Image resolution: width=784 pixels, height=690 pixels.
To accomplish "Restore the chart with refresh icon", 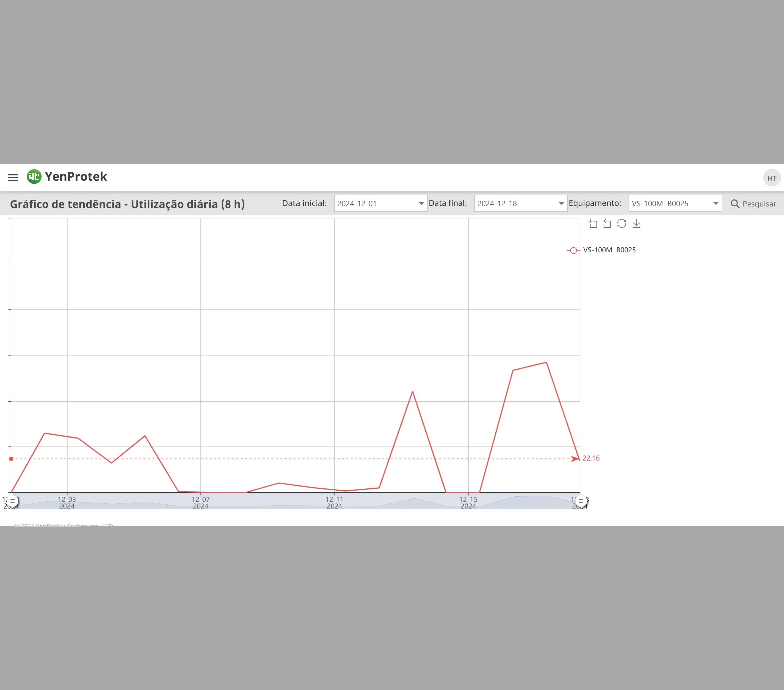I will tap(622, 224).
